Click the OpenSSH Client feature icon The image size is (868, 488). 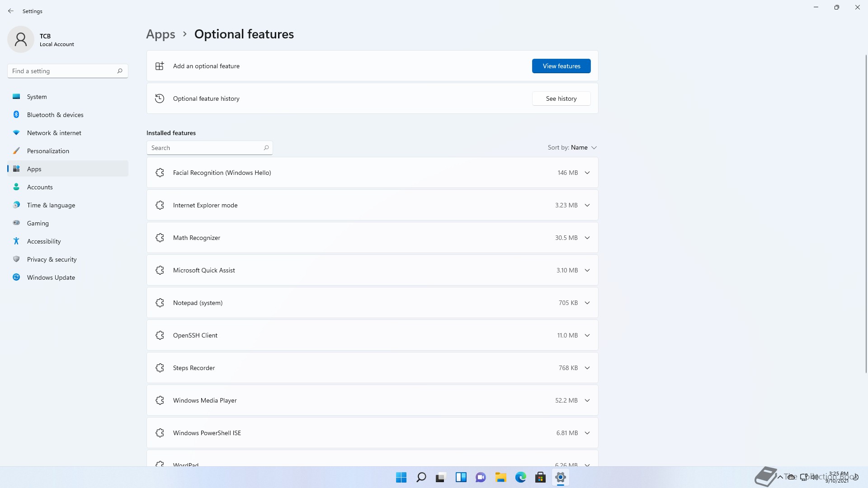coord(160,335)
